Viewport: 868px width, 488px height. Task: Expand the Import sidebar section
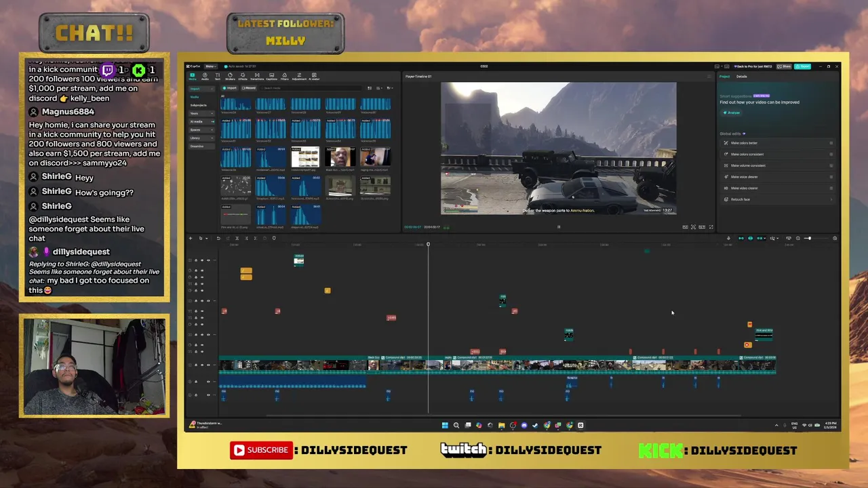click(x=201, y=89)
